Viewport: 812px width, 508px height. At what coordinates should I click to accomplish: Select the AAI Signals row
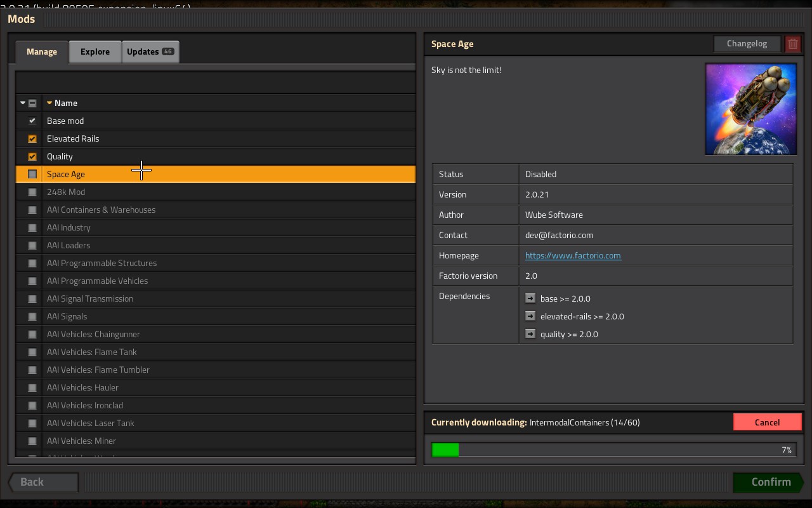216,316
